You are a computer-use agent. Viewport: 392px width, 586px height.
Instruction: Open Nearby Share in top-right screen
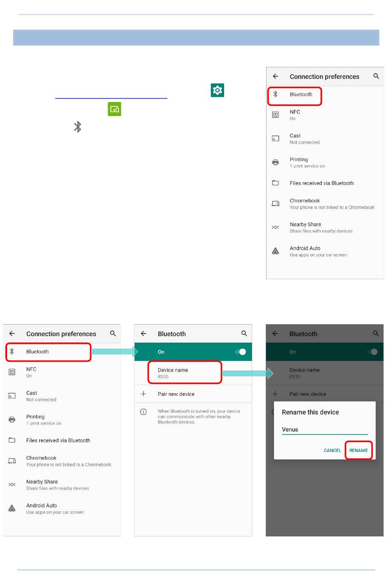point(325,228)
